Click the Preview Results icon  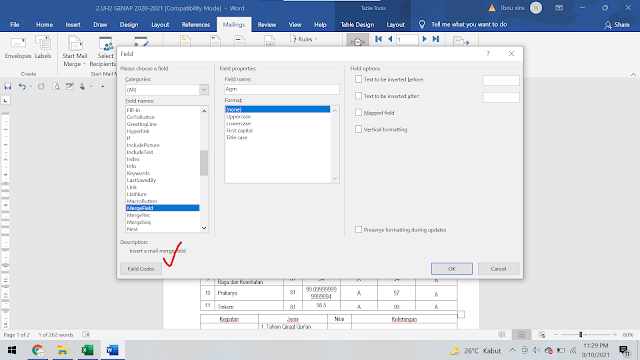click(358, 41)
